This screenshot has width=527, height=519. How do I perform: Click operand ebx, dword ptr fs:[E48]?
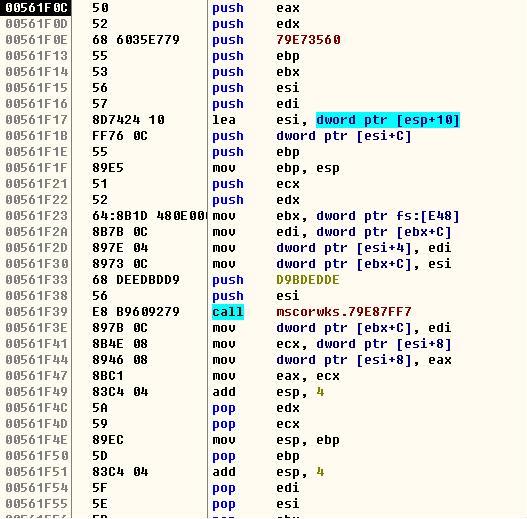pyautogui.click(x=368, y=216)
